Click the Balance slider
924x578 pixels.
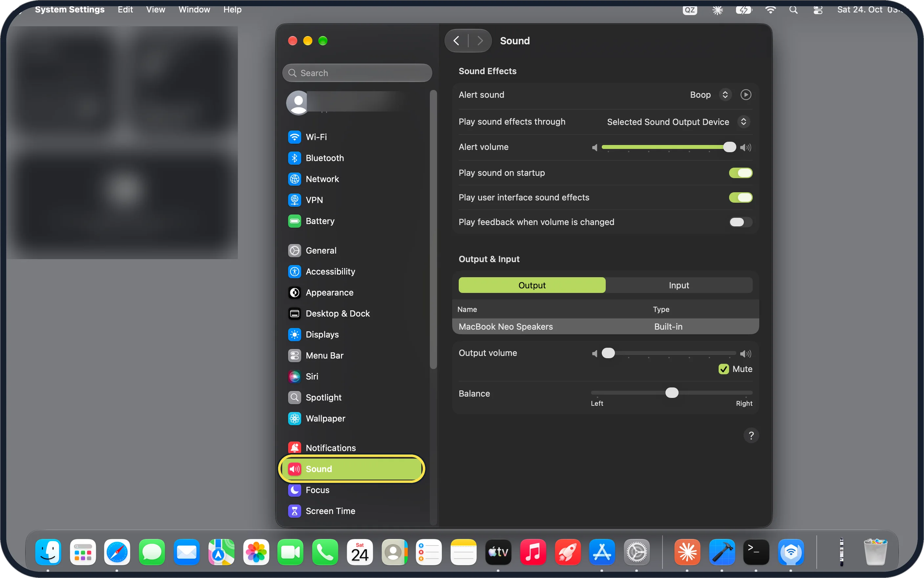[x=672, y=393]
